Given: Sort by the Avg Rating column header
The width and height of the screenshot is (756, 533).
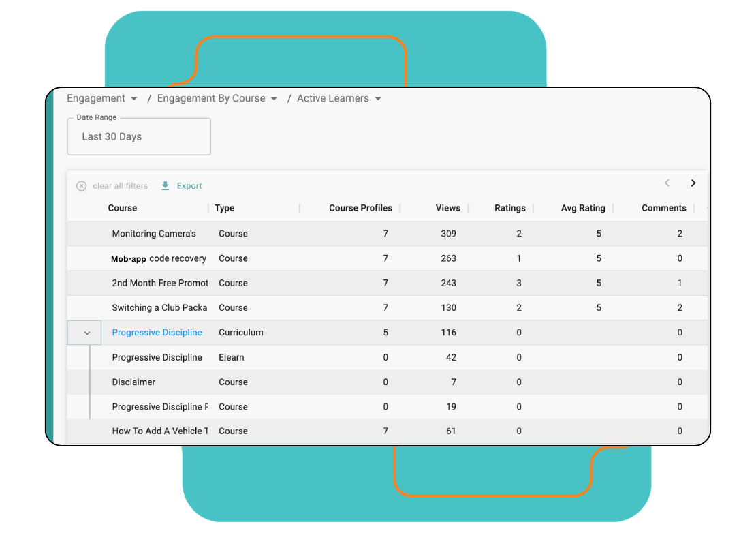Looking at the screenshot, I should (x=582, y=209).
